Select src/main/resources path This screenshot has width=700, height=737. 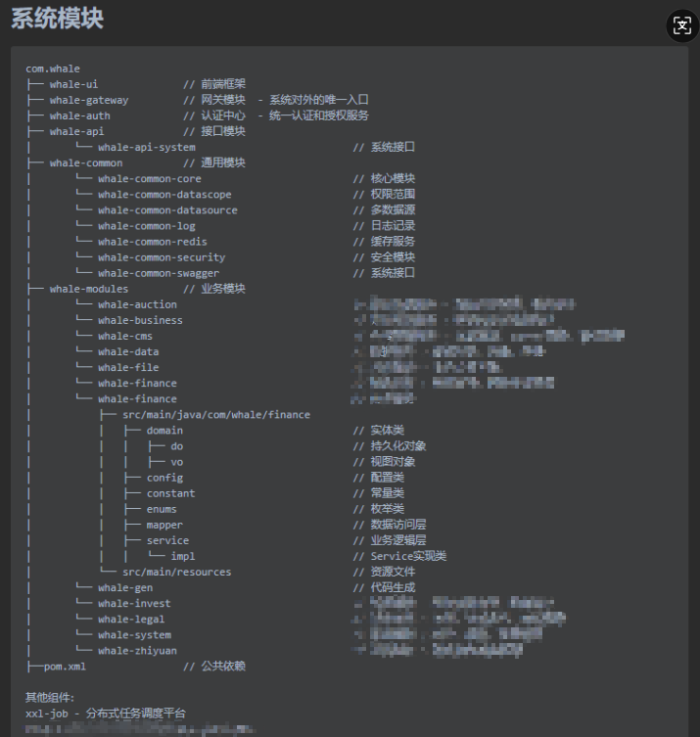pyautogui.click(x=177, y=572)
